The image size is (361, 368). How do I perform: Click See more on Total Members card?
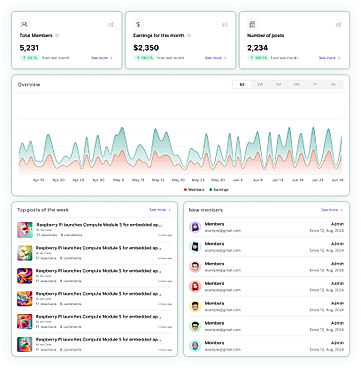tap(102, 58)
